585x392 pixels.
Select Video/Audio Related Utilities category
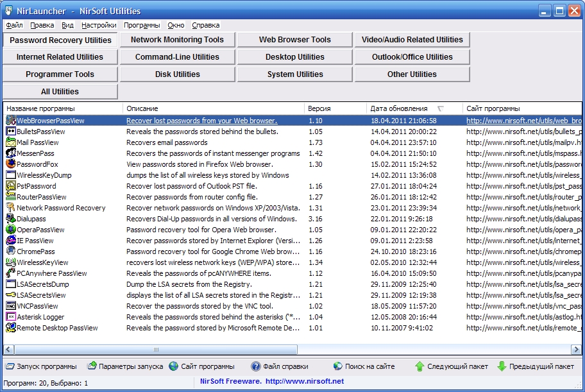point(412,40)
